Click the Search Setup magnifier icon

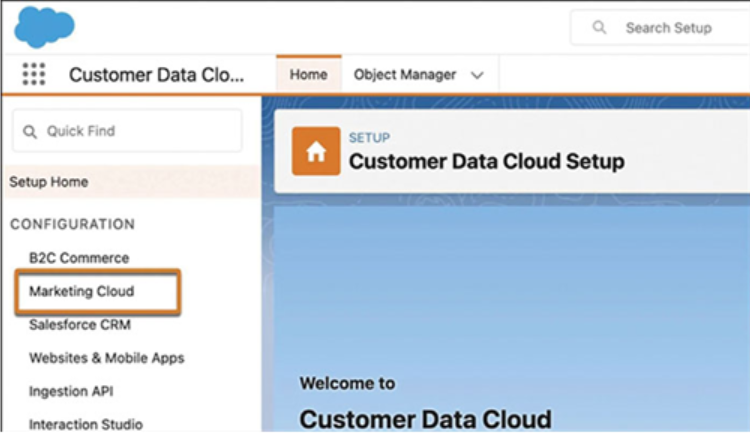[x=599, y=27]
